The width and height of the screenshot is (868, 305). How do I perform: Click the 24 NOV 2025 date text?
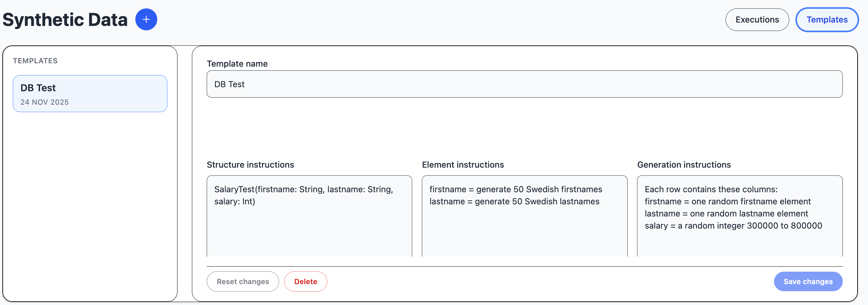point(44,102)
